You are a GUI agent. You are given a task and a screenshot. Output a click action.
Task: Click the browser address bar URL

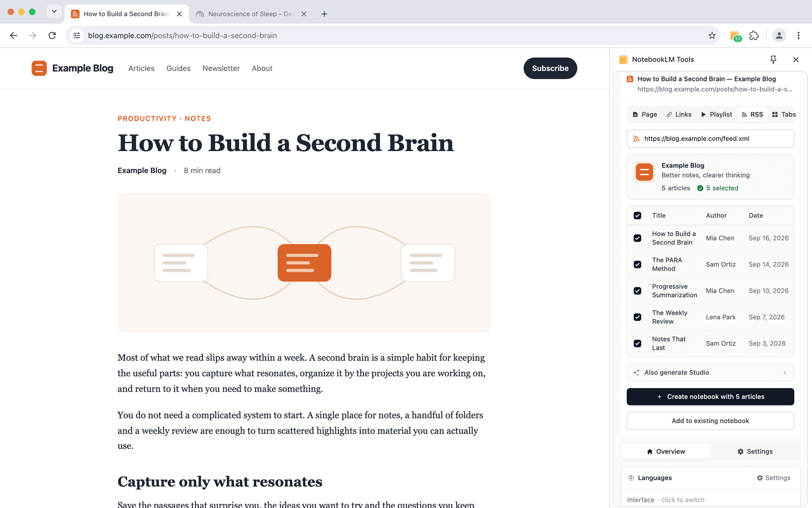[182, 36]
